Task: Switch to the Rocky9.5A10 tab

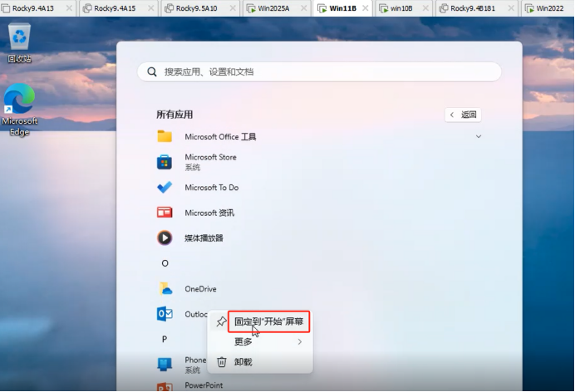Action: (x=197, y=8)
